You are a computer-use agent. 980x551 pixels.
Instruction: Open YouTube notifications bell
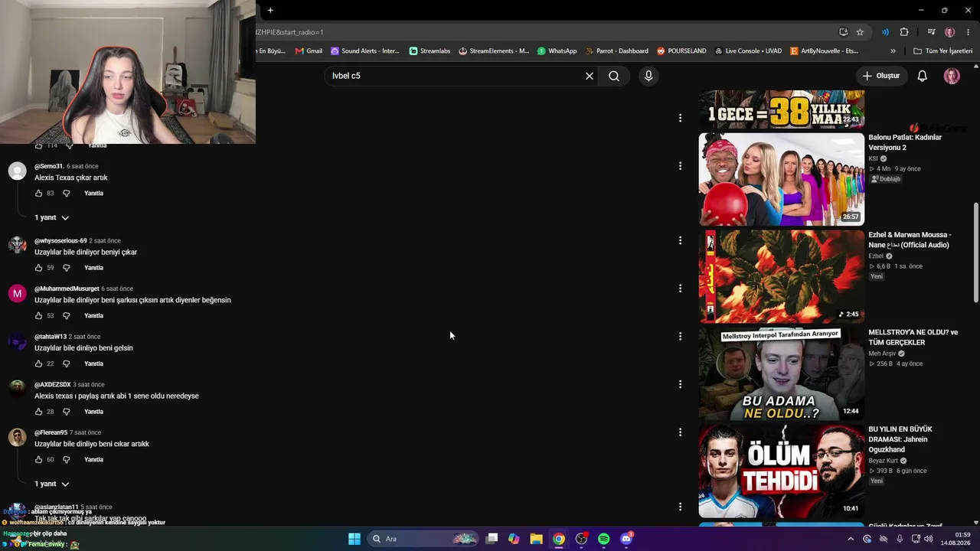(923, 76)
